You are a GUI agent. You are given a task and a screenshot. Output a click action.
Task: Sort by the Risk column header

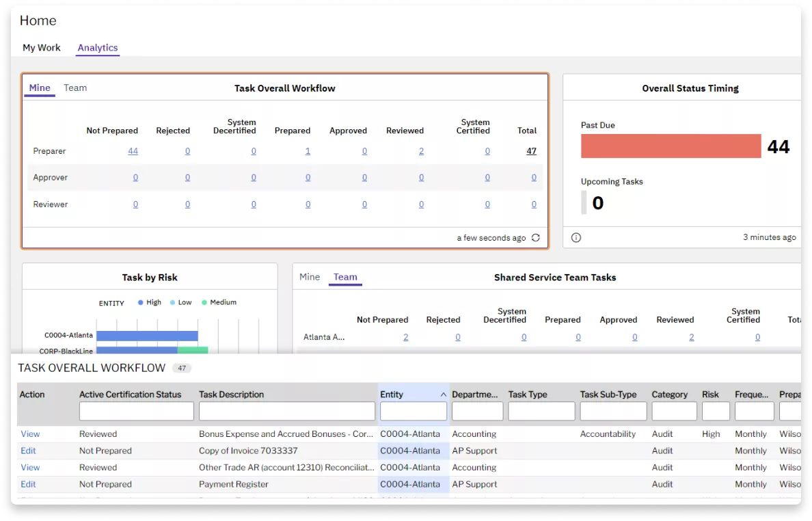tap(711, 395)
